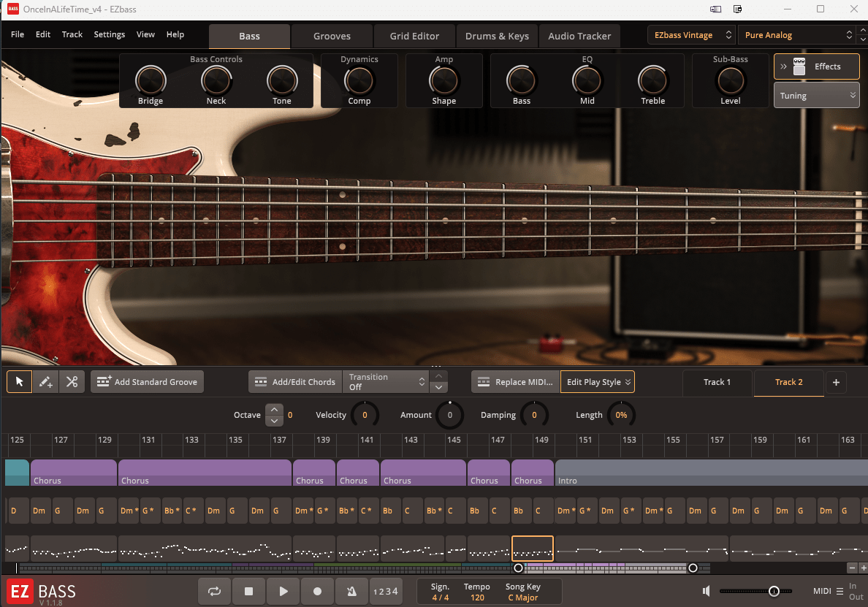Open the EZbass Vintage library dropdown
868x607 pixels.
(691, 35)
